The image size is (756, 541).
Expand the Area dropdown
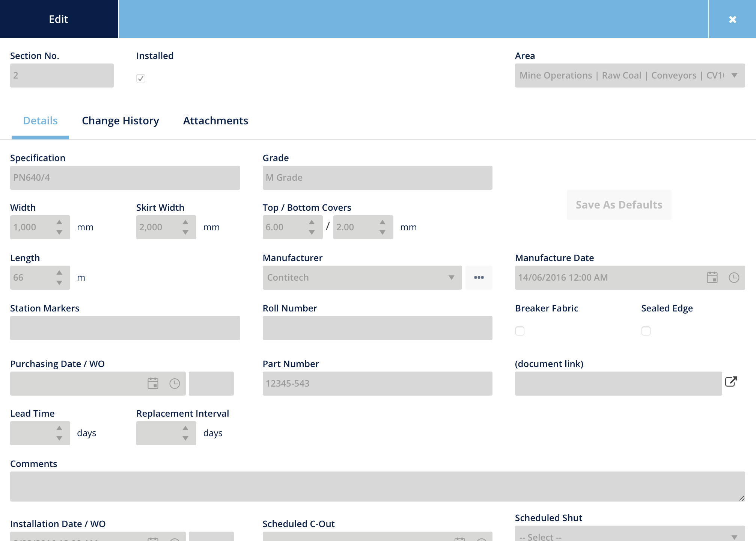pos(630,76)
